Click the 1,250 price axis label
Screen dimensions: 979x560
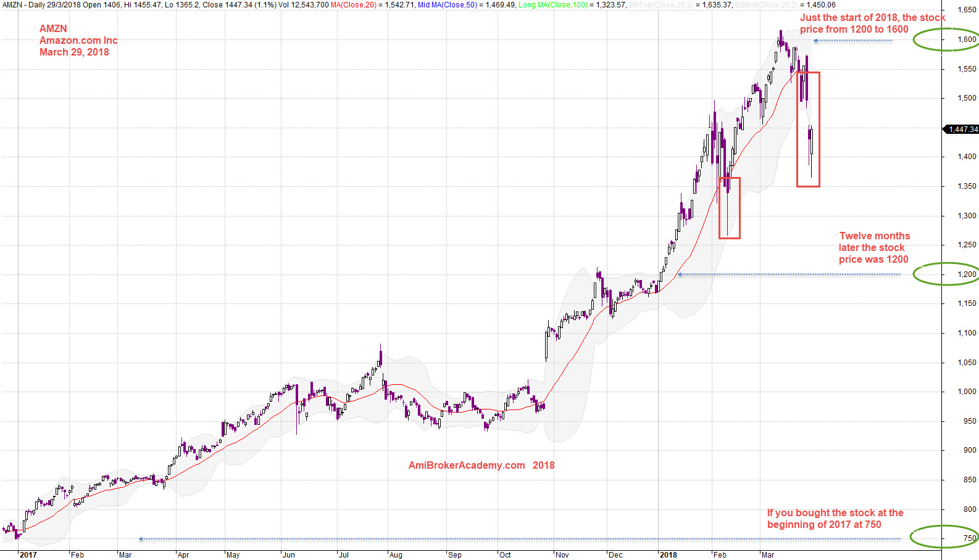point(967,245)
